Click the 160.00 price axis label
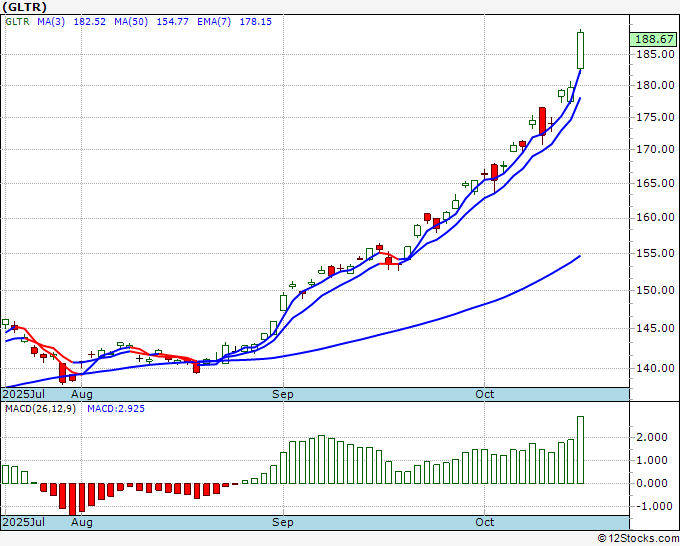Image resolution: width=680 pixels, height=546 pixels. 655,217
